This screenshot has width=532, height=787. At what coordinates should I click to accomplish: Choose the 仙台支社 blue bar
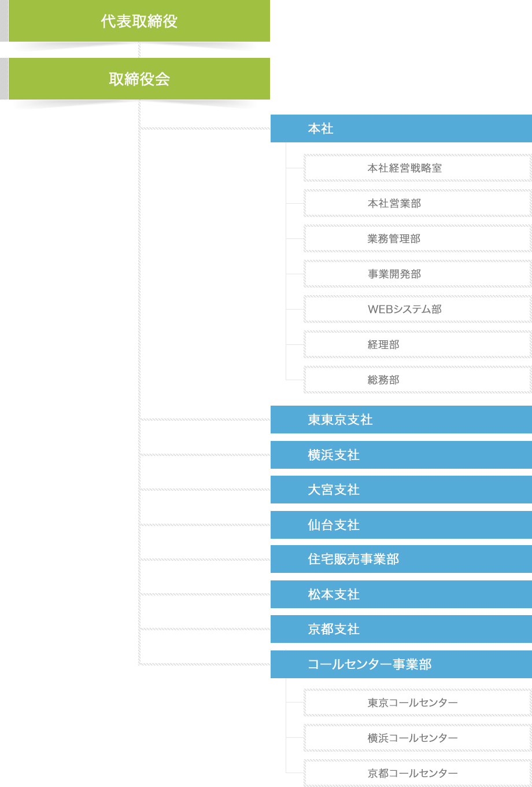[x=401, y=525]
